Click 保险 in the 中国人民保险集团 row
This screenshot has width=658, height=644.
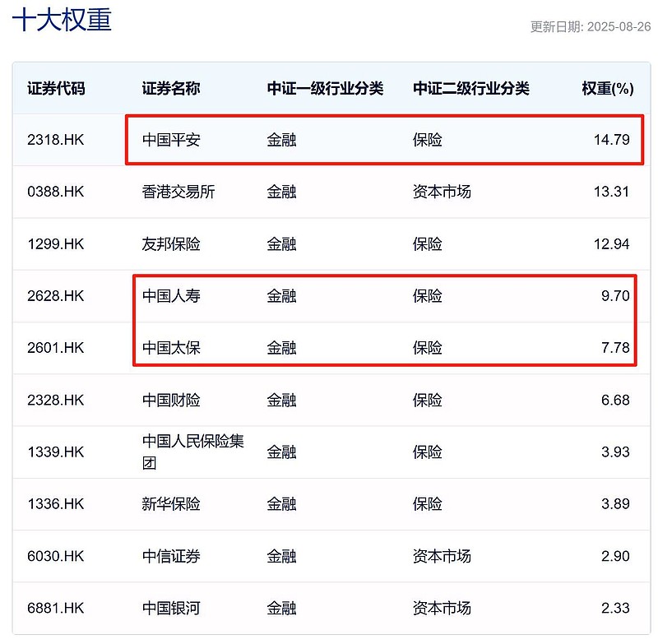pos(428,452)
